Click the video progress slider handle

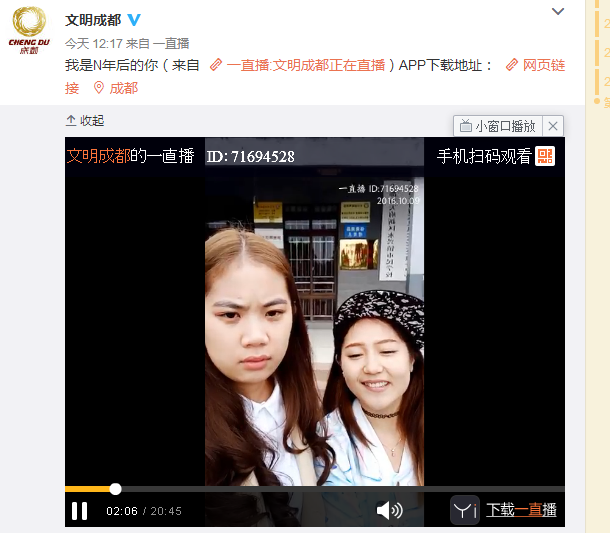115,489
